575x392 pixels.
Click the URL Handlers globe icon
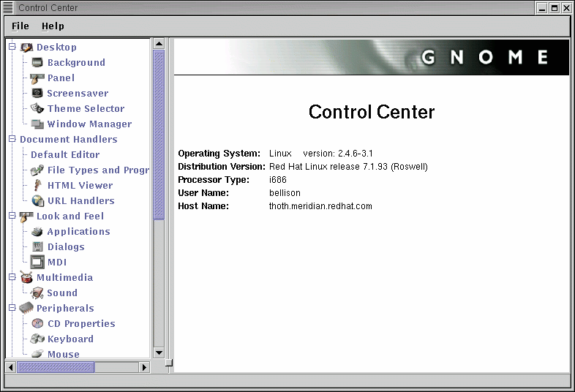click(x=37, y=201)
